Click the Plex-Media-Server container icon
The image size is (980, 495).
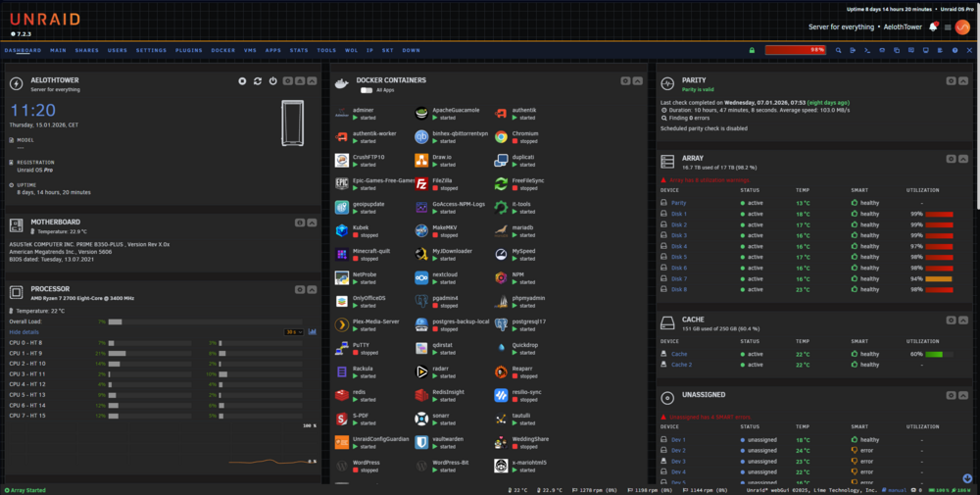[x=342, y=324]
